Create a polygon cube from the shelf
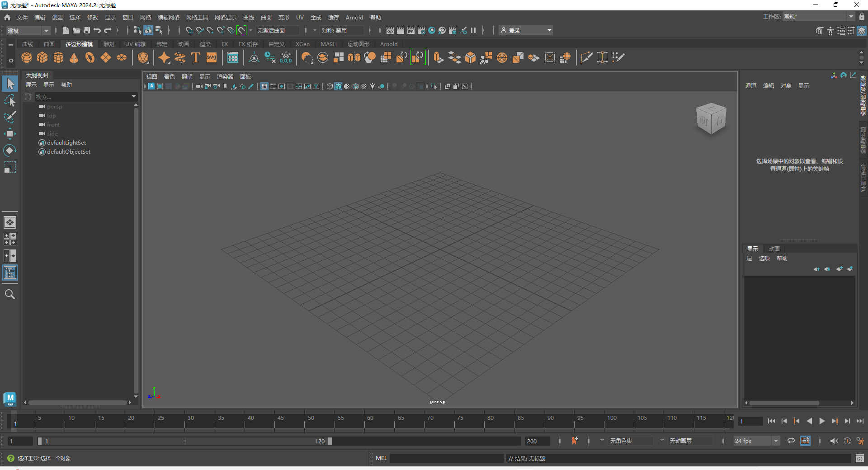Screen dimensions: 868x470 tap(42, 57)
